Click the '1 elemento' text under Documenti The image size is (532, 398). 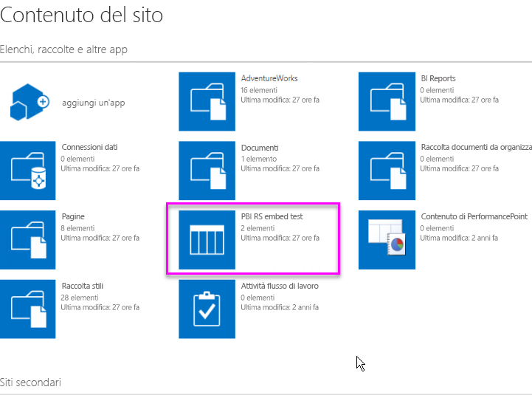(x=258, y=159)
